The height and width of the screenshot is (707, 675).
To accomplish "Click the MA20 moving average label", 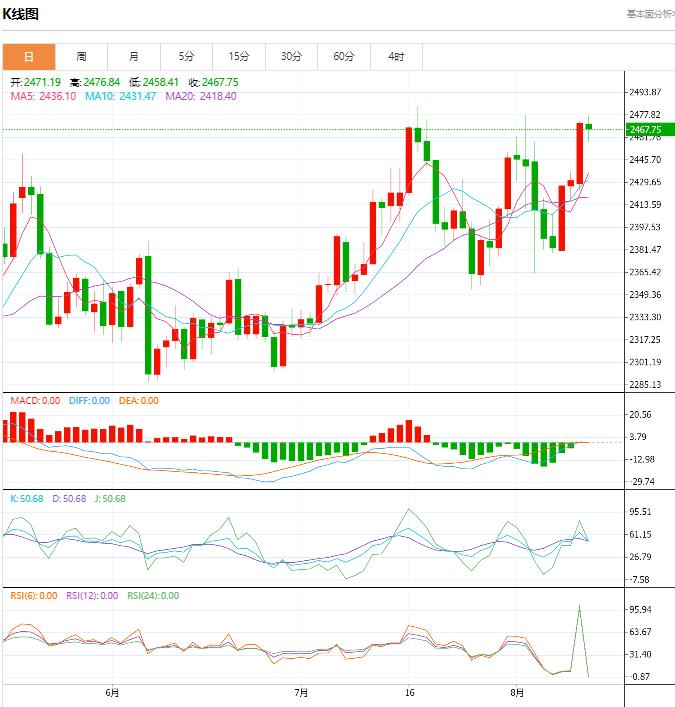I will click(x=200, y=96).
